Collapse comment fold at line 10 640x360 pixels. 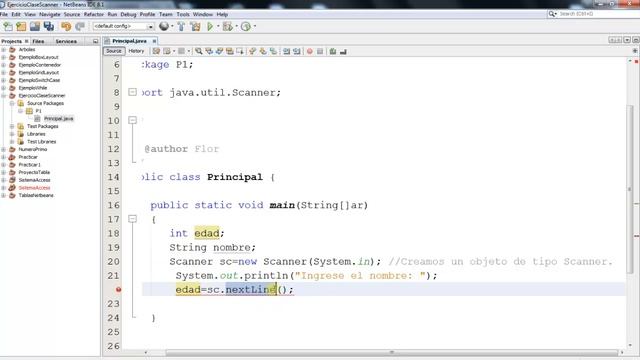[132, 120]
